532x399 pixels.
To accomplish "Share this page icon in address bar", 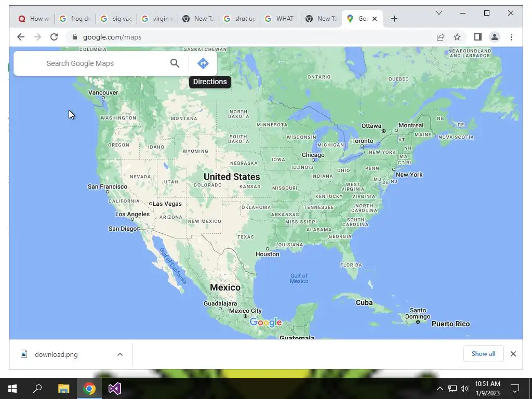I will pos(441,37).
